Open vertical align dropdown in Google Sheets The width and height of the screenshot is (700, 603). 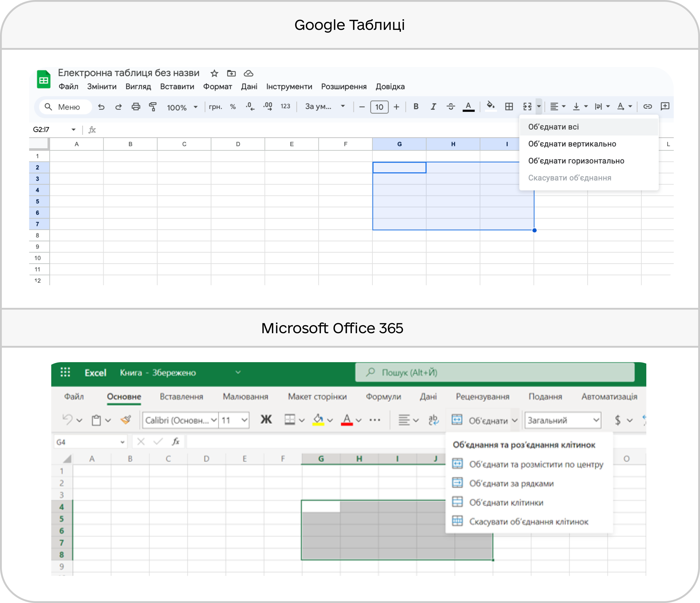(x=580, y=107)
